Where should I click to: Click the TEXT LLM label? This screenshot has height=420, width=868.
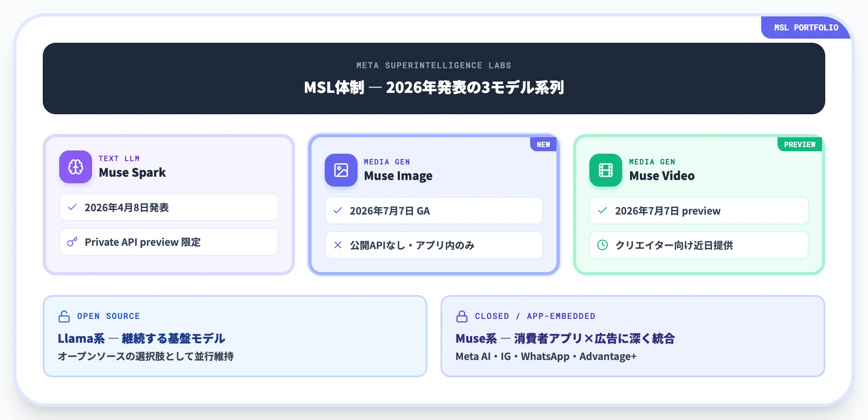119,159
